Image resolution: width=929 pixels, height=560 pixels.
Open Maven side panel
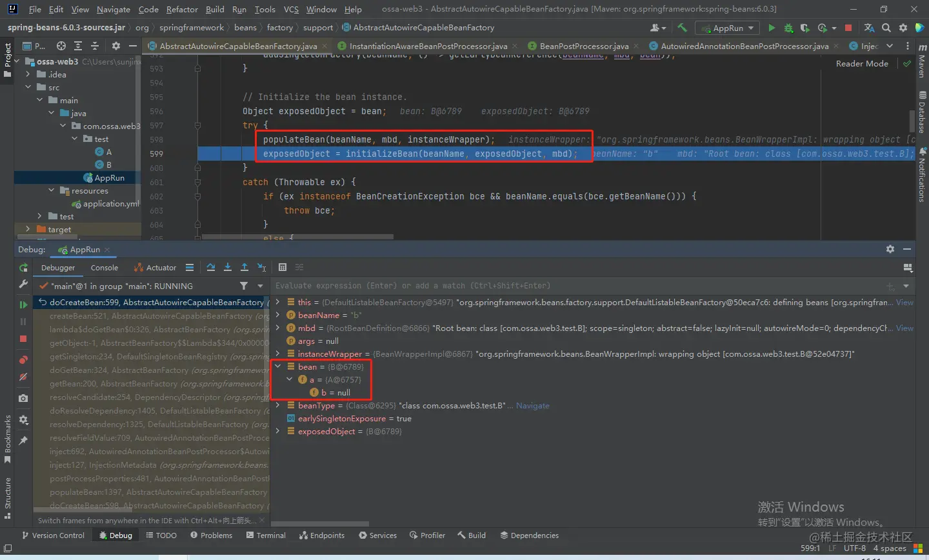pos(922,61)
